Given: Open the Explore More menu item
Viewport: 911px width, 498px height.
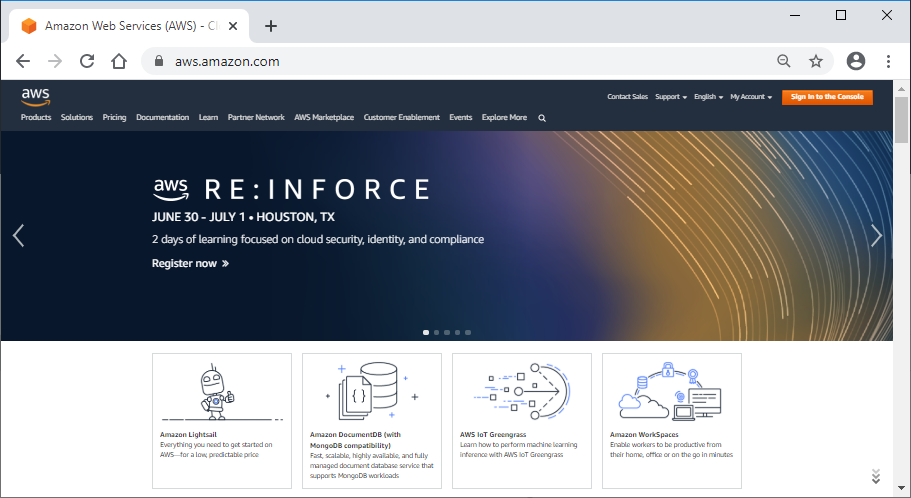Looking at the screenshot, I should [x=504, y=117].
